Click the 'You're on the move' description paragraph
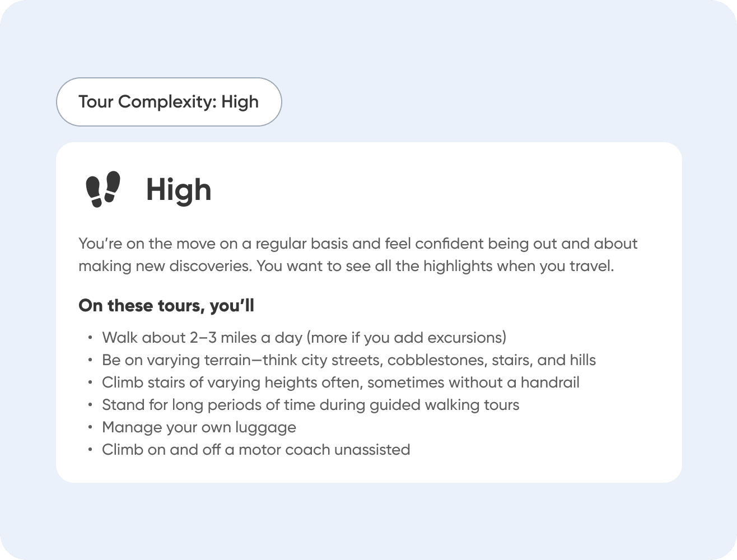The image size is (737, 560). [x=358, y=255]
